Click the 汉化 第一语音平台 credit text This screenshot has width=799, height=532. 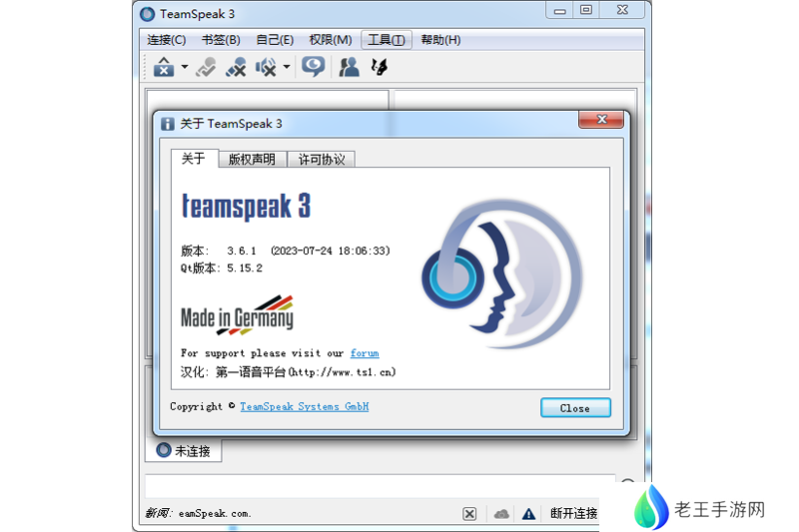click(x=288, y=372)
